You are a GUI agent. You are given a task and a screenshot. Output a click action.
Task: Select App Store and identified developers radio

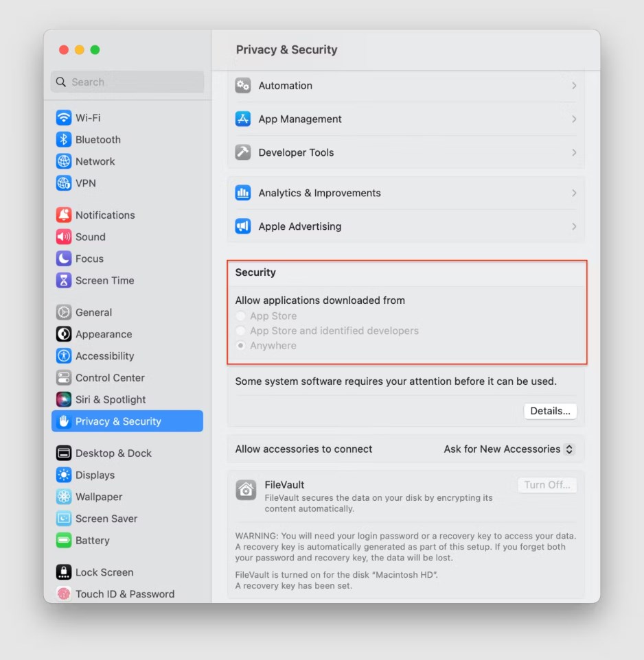pyautogui.click(x=240, y=331)
